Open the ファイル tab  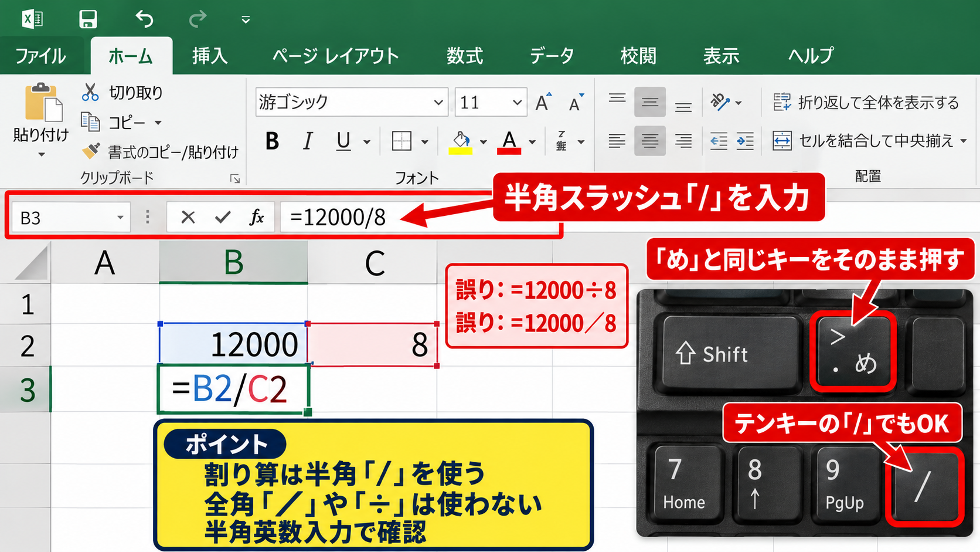tap(40, 56)
